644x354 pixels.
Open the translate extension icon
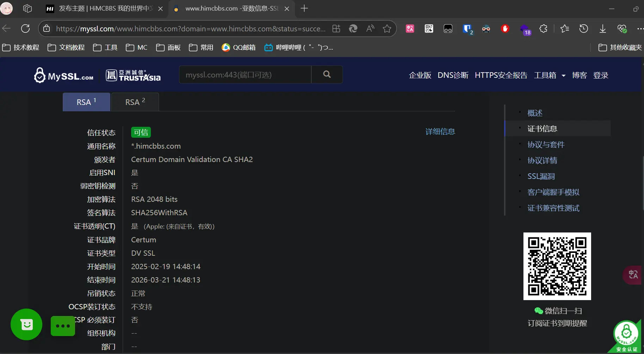(409, 29)
